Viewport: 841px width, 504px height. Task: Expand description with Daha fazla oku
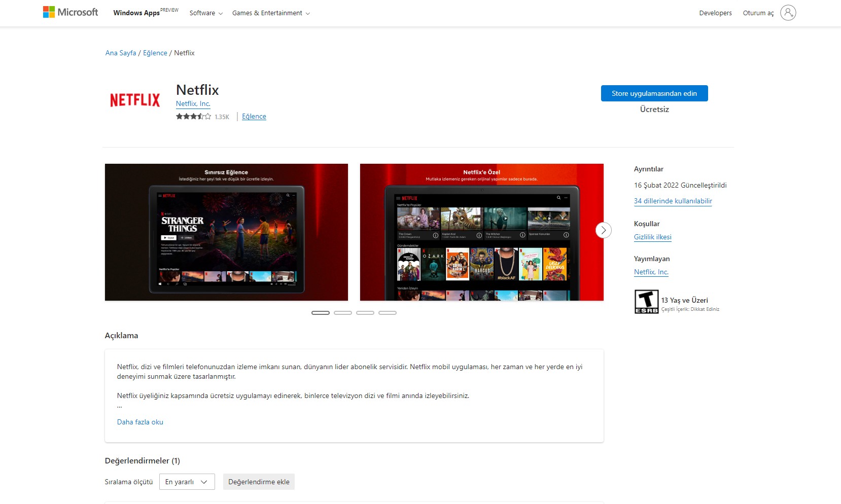tap(140, 422)
